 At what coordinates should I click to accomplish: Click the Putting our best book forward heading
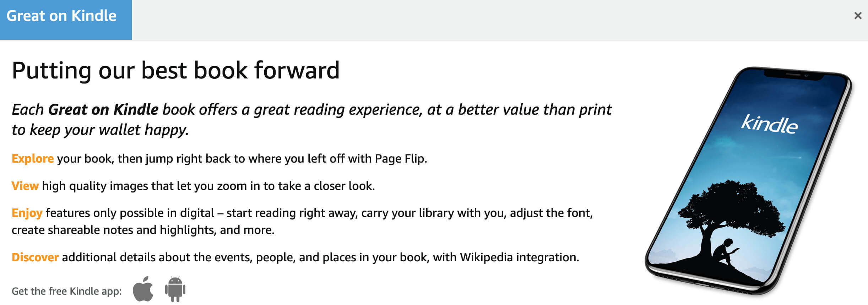point(176,70)
